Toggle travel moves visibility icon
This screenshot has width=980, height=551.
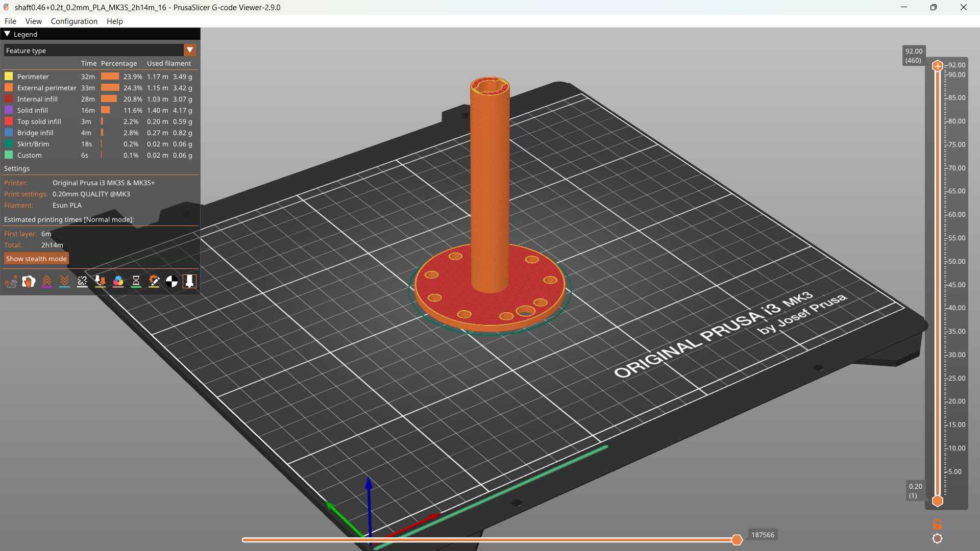[x=11, y=281]
